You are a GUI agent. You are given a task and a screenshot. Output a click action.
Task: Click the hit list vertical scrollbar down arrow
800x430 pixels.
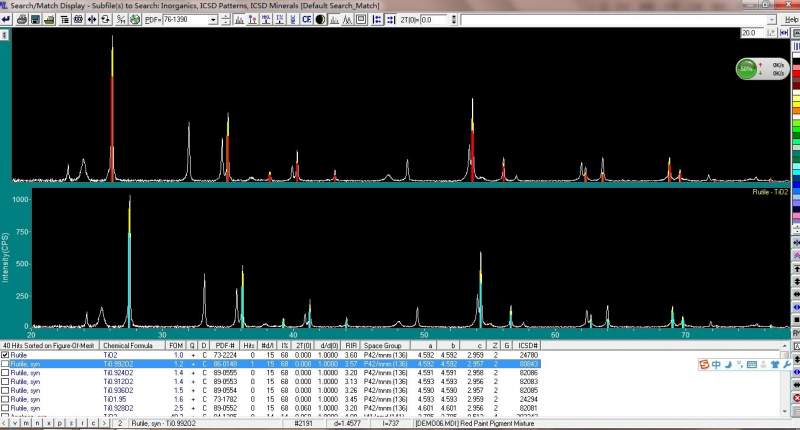(x=785, y=411)
